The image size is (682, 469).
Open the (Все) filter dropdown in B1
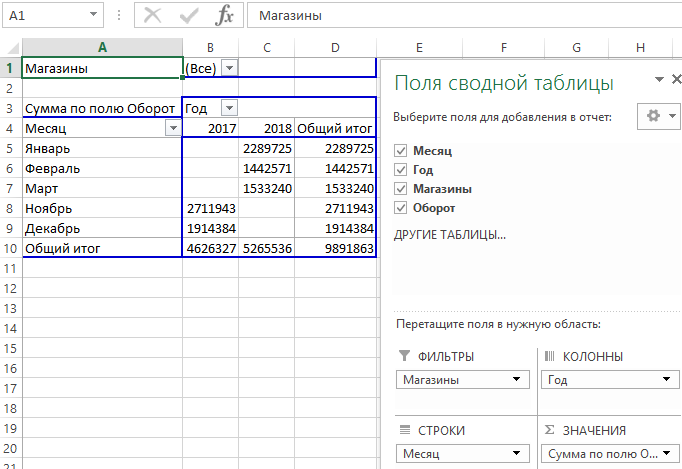(230, 68)
